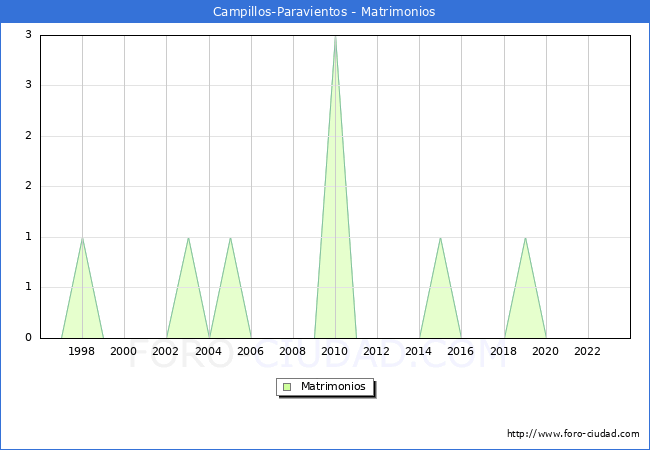Click the 2008 x-axis label
The width and height of the screenshot is (650, 450).
[293, 351]
